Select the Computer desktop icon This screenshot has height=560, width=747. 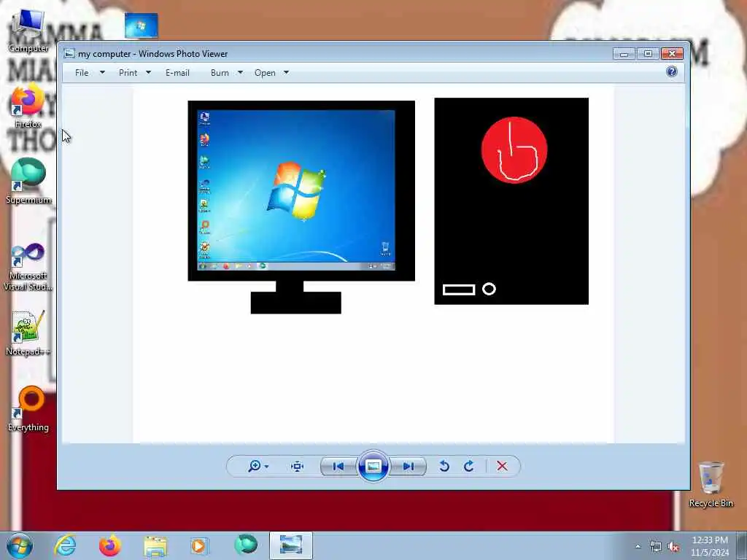(x=28, y=31)
